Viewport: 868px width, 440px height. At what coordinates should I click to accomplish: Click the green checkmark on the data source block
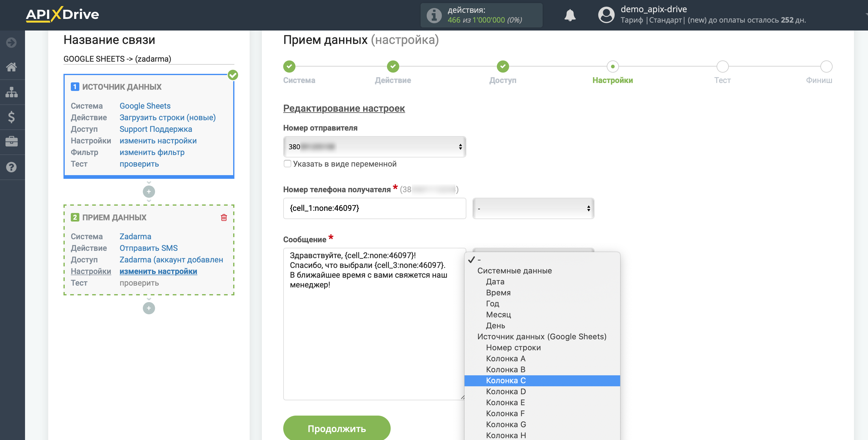pyautogui.click(x=233, y=75)
